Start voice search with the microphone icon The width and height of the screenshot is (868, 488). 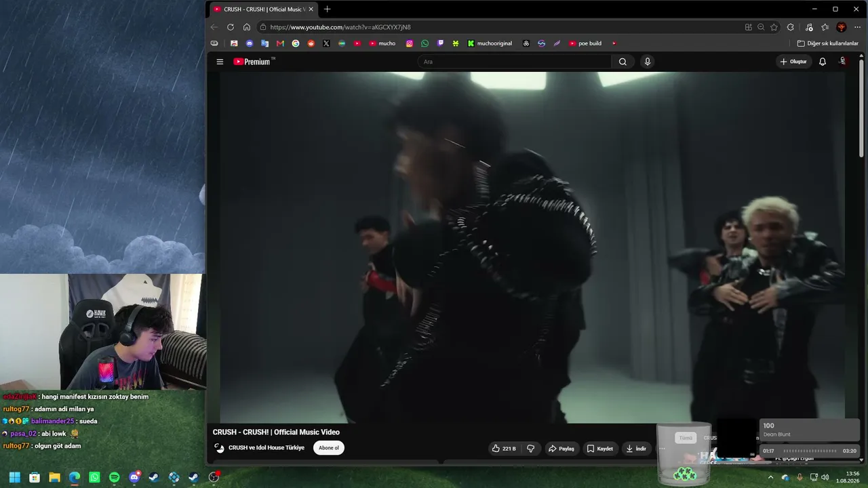(648, 62)
